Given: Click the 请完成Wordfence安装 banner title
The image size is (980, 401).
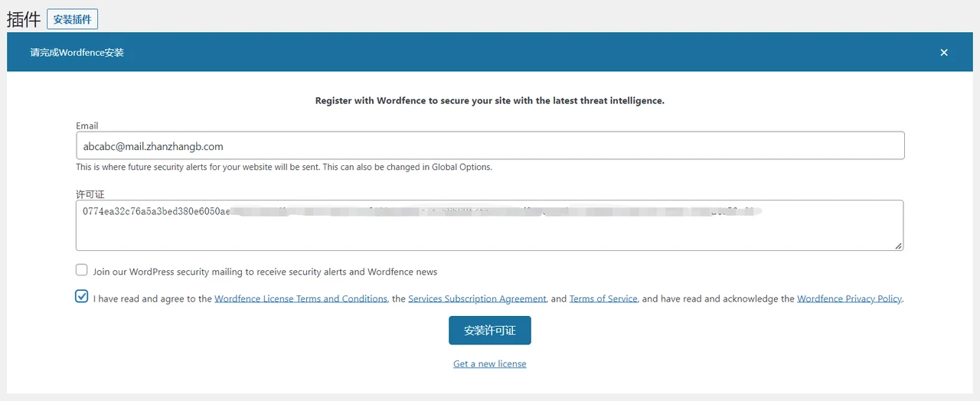Looking at the screenshot, I should 77,53.
